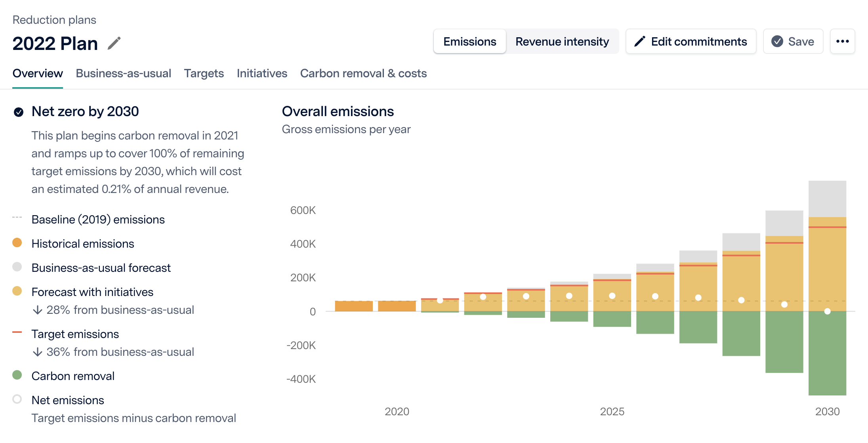The image size is (868, 443).
Task: Select the Emissions view toggle
Action: coord(469,41)
